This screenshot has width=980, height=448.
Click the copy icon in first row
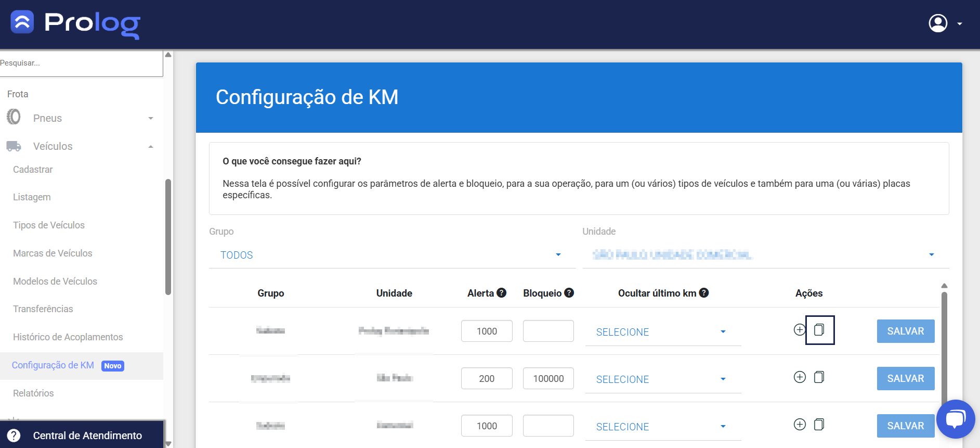819,330
